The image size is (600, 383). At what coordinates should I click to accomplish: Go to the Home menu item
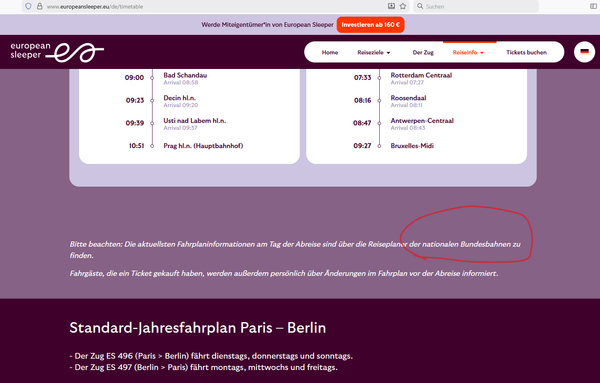(x=330, y=52)
